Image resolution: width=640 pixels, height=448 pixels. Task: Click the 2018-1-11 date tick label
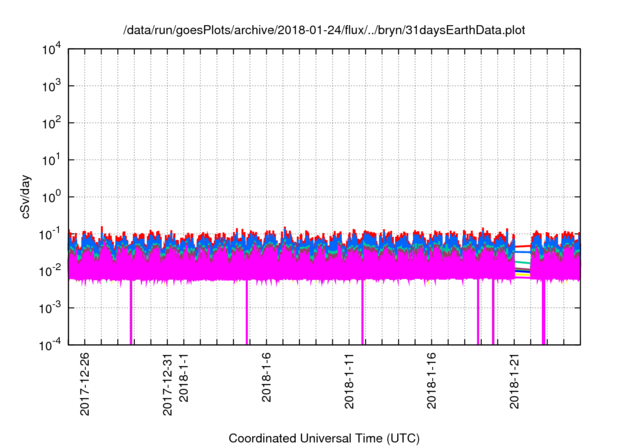tap(349, 380)
